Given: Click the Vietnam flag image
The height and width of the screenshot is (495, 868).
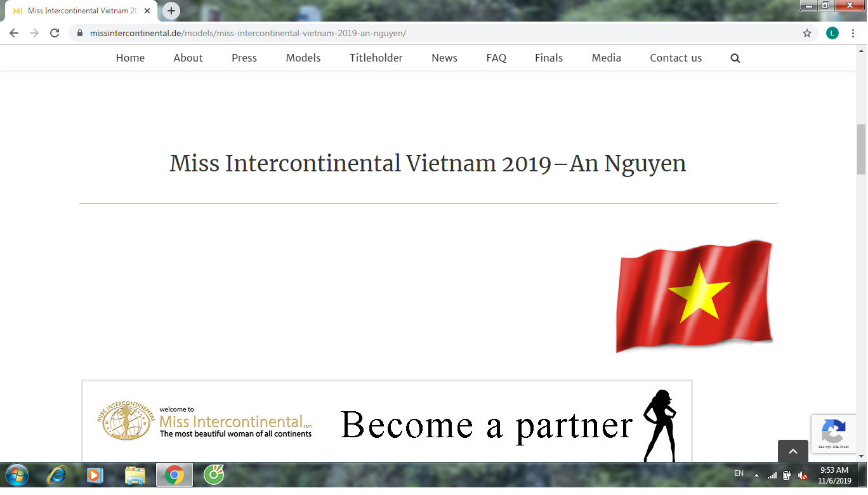Looking at the screenshot, I should [695, 296].
